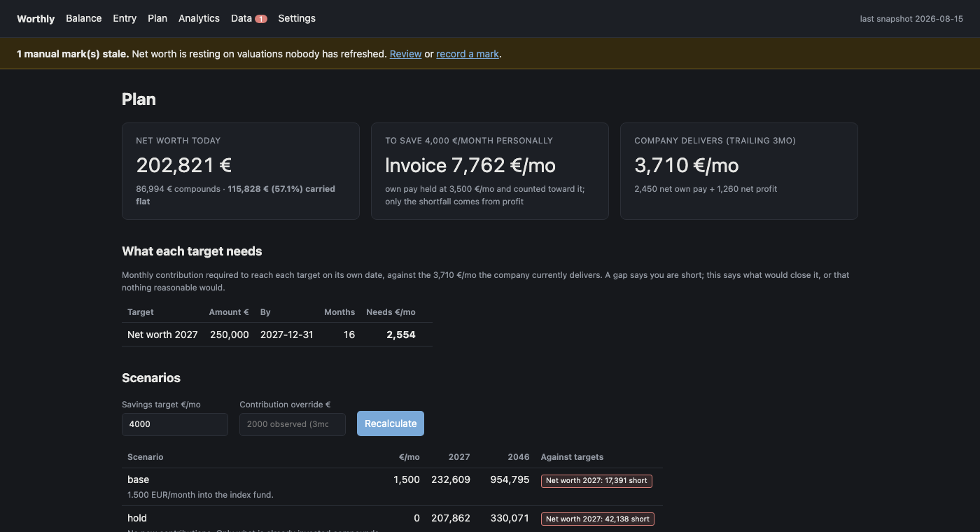Image resolution: width=980 pixels, height=532 pixels.
Task: Click the 'Scenario' column header
Action: (x=146, y=457)
